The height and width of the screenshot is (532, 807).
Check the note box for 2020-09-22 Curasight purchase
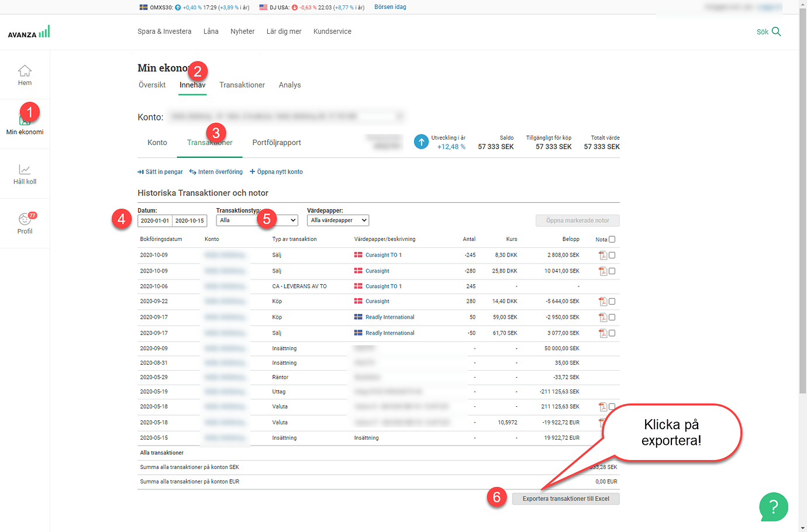click(612, 302)
